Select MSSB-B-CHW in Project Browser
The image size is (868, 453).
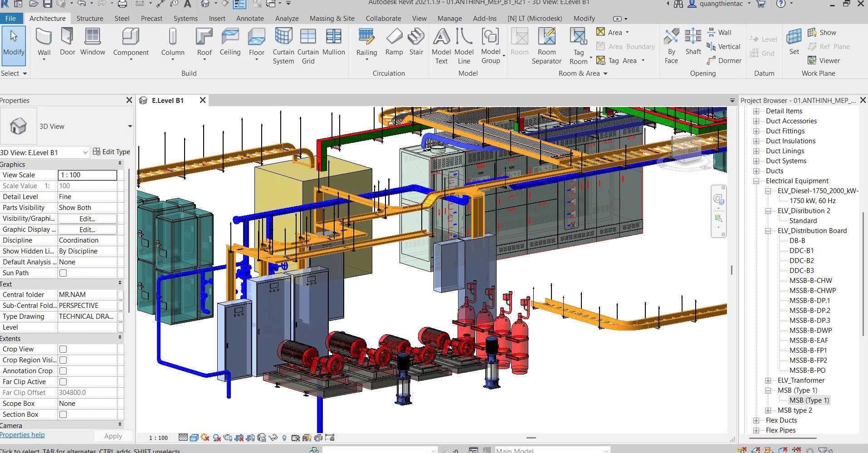(810, 281)
